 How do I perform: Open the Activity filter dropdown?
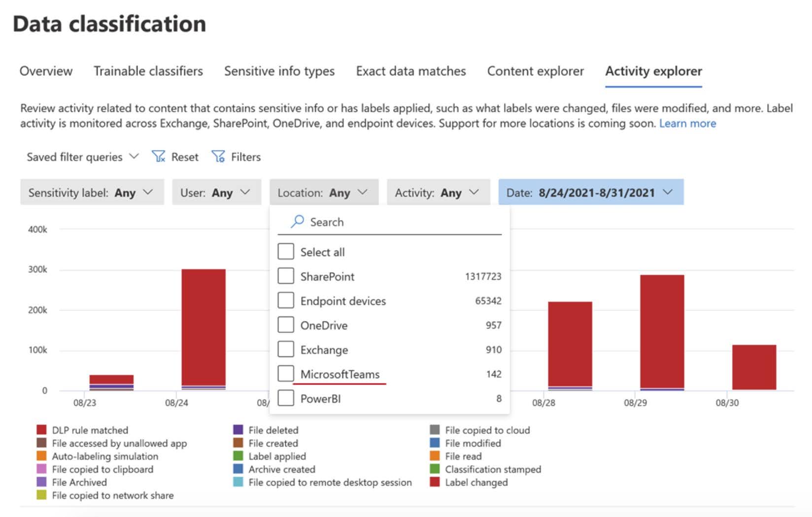click(439, 193)
